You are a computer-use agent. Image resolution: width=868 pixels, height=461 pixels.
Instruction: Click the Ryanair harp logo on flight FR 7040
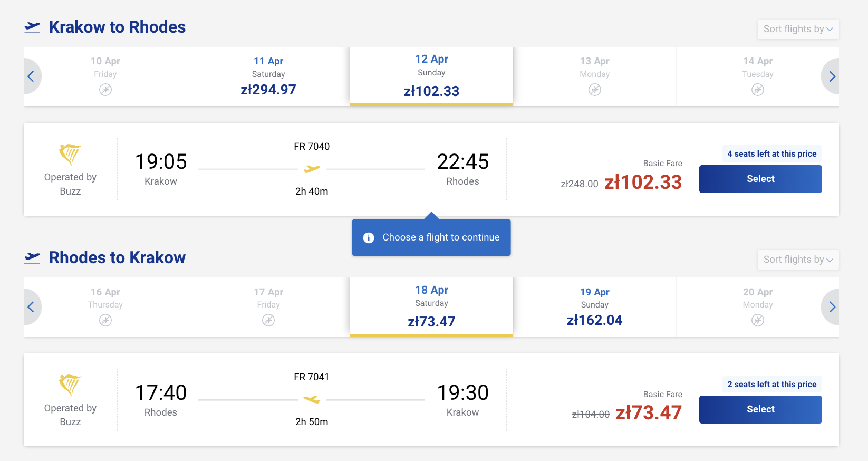click(70, 154)
